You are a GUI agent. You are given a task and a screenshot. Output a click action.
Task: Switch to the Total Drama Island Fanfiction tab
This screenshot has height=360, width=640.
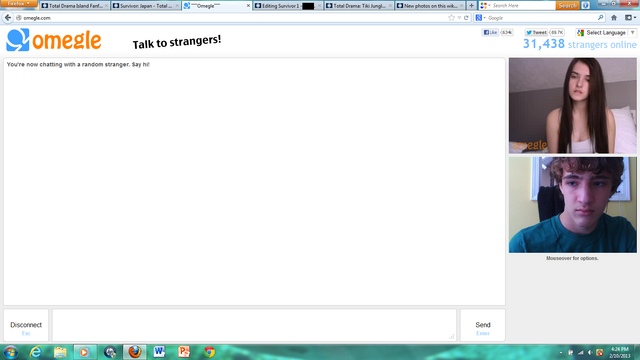pyautogui.click(x=75, y=6)
